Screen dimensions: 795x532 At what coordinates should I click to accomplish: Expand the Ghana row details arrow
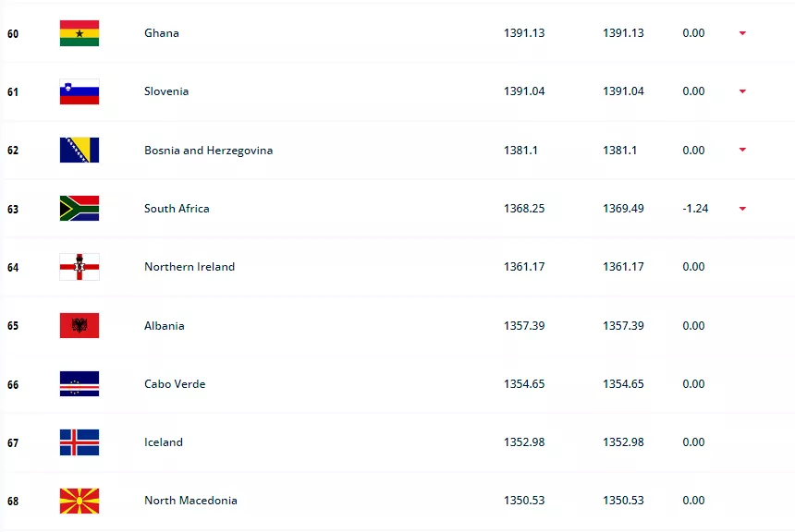(x=742, y=33)
